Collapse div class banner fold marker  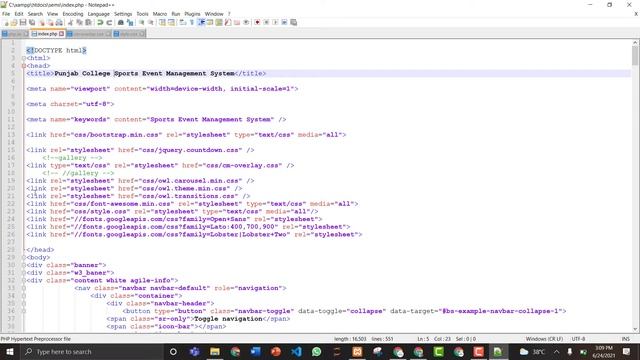pyautogui.click(x=24, y=265)
